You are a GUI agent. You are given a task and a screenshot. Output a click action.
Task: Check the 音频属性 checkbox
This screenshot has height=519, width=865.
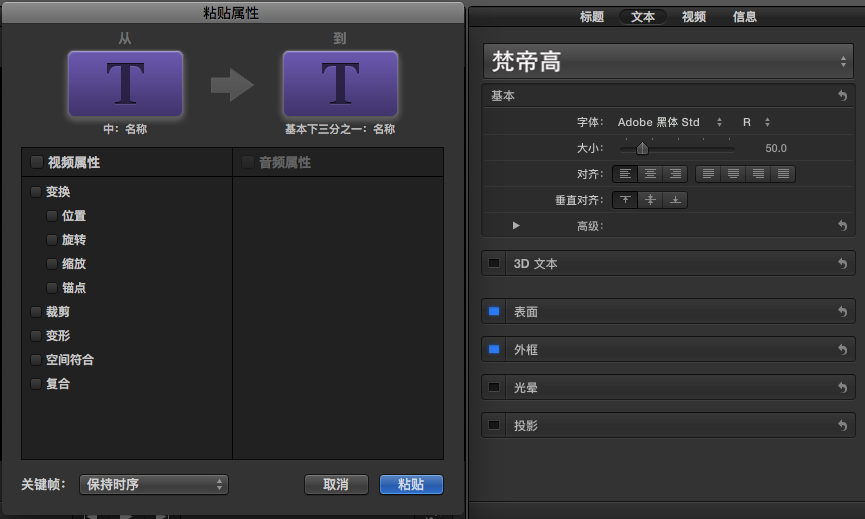pyautogui.click(x=248, y=162)
